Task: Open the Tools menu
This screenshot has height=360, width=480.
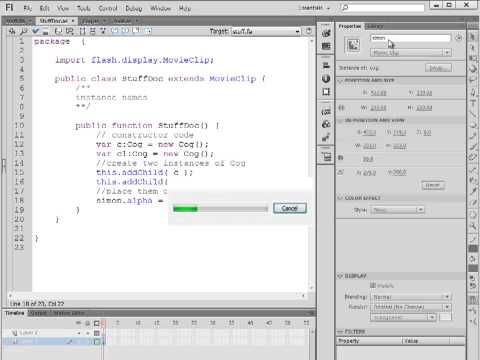Action: click(84, 8)
